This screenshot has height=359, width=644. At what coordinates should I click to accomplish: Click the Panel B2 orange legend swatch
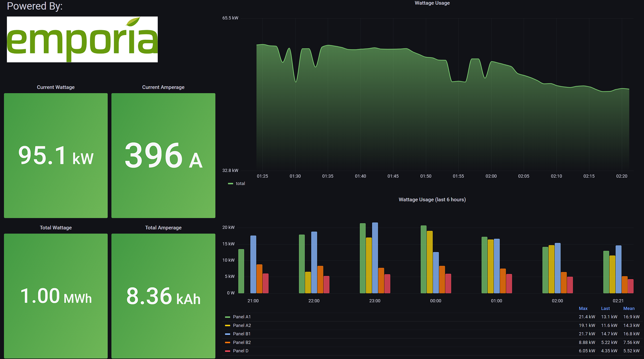click(x=227, y=342)
